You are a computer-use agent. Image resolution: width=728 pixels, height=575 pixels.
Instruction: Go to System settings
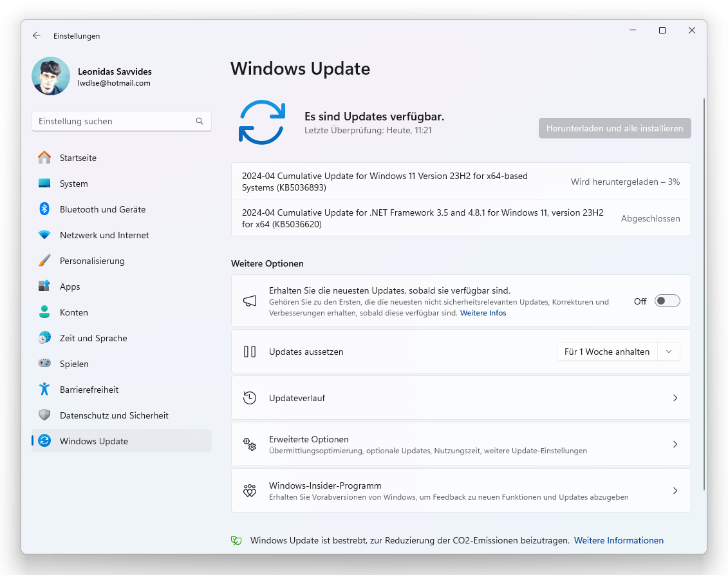pyautogui.click(x=122, y=184)
